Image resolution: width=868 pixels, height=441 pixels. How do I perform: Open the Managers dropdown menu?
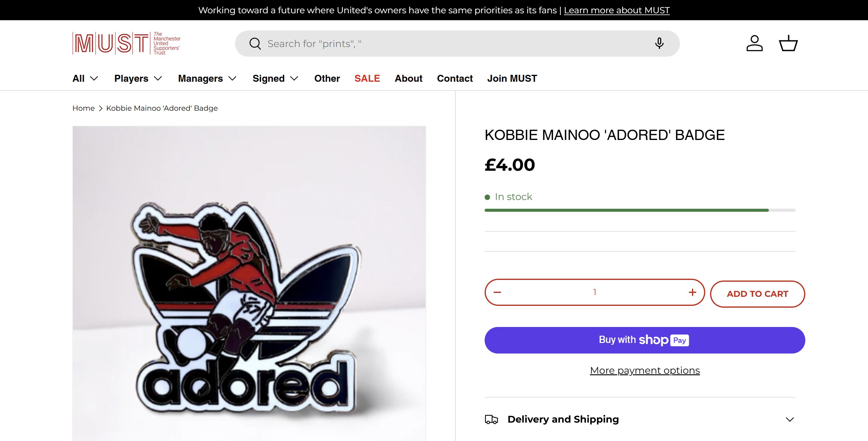[x=207, y=78]
